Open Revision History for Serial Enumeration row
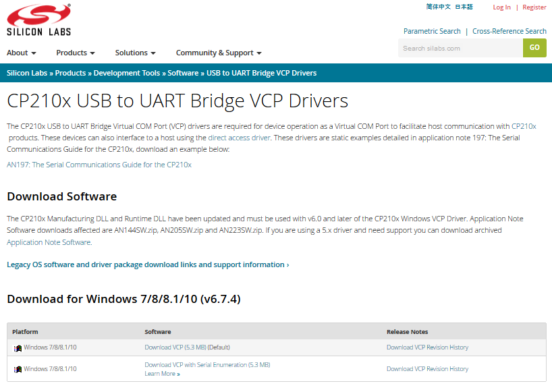 click(427, 369)
